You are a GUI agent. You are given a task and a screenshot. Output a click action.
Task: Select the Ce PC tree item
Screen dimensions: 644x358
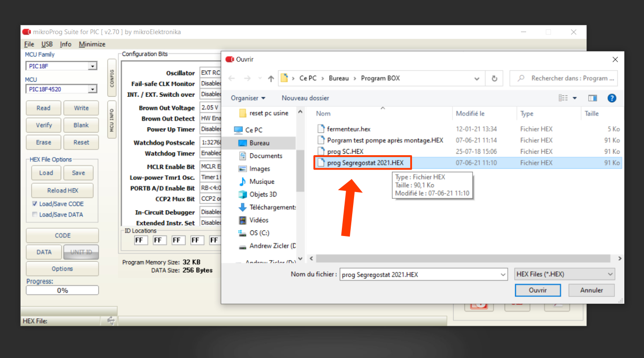coord(254,130)
